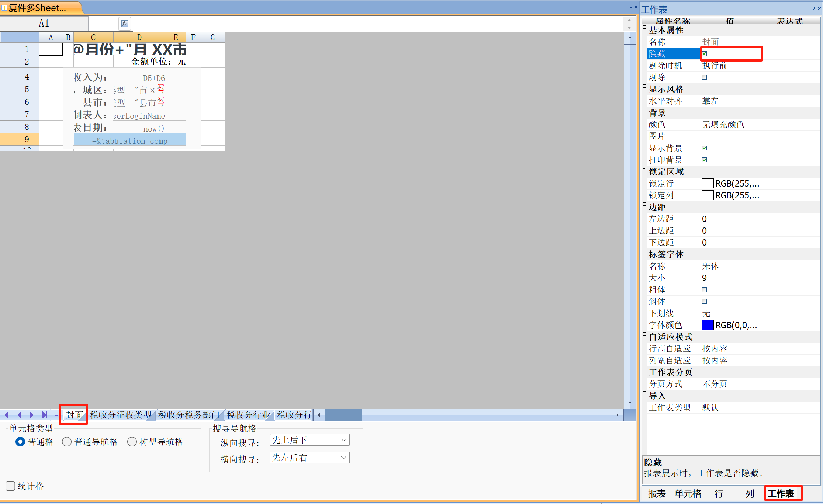The height and width of the screenshot is (504, 823).
Task: Enable the 统计格 checkbox
Action: [x=11, y=486]
